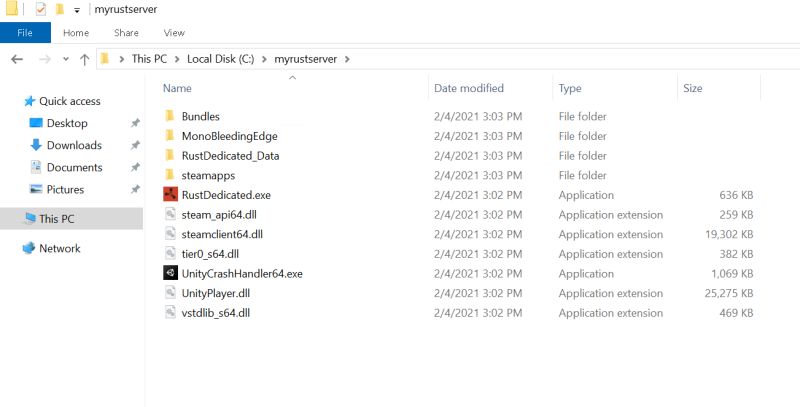Viewport: 800px width, 407px height.
Task: Open Customize Quick Access Toolbar dropdown
Action: coord(77,10)
